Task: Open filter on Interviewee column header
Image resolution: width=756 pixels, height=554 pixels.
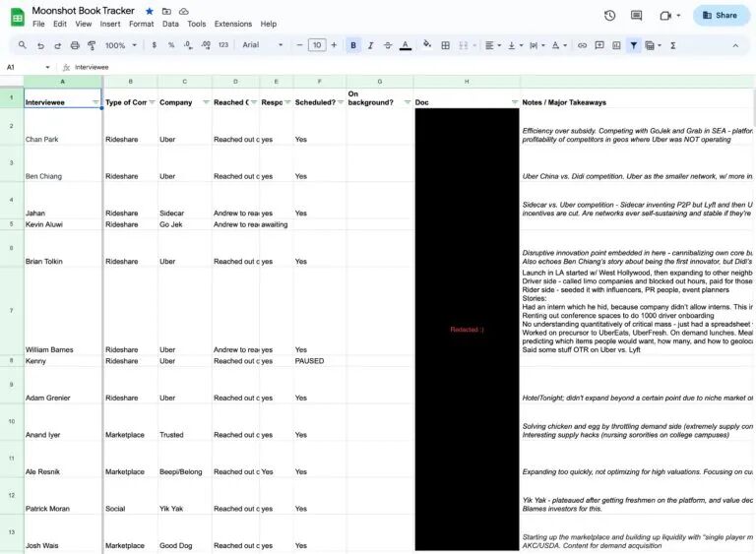Action: (95, 102)
